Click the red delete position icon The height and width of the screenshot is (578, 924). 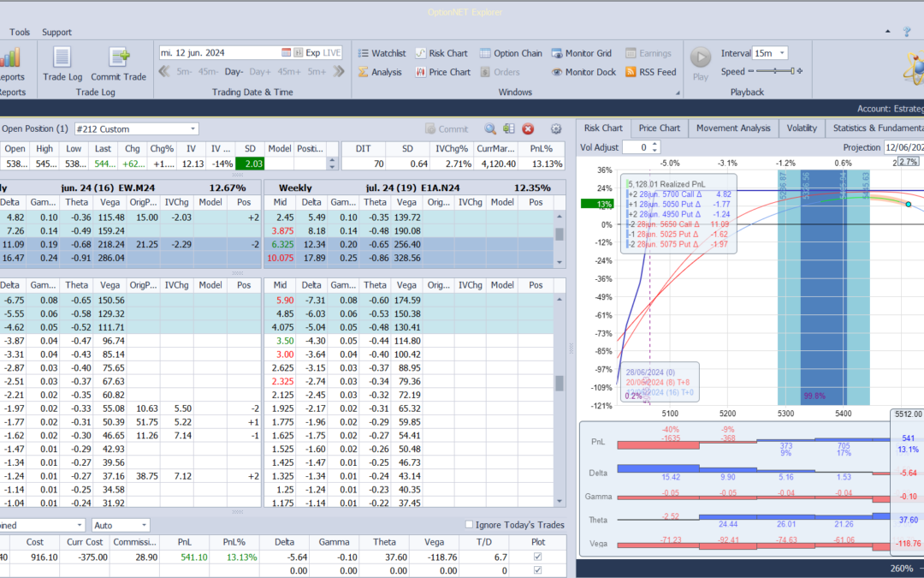(x=528, y=128)
